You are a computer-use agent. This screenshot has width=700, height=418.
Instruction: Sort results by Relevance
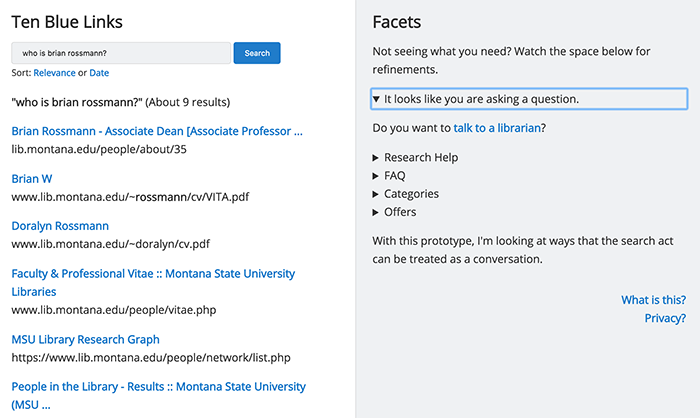54,73
